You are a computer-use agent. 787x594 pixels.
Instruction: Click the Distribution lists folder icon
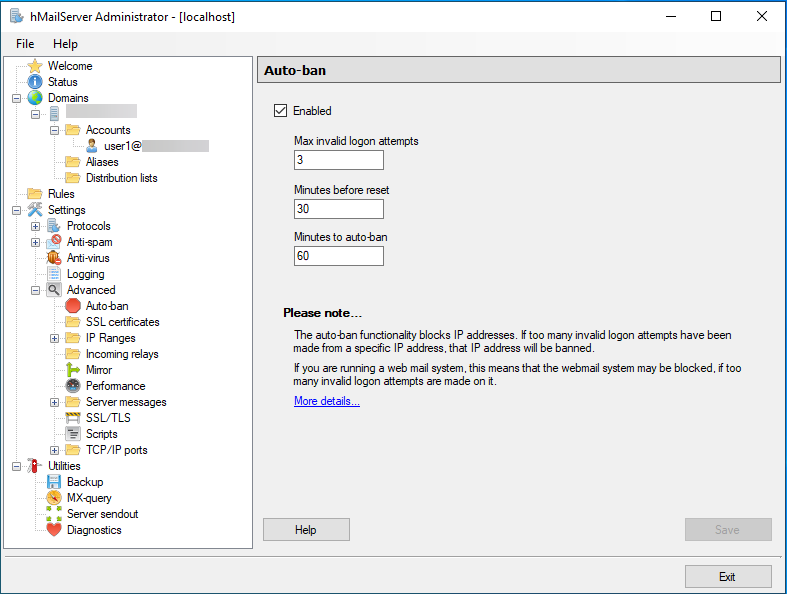click(x=73, y=178)
